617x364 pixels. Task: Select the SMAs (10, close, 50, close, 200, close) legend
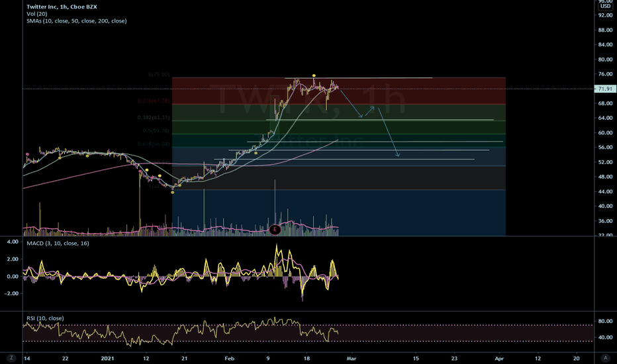pos(77,21)
